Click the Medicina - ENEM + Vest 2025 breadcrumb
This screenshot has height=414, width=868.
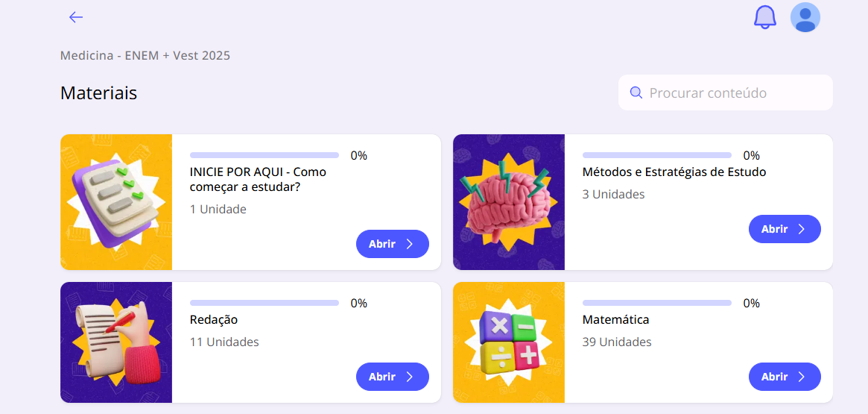pyautogui.click(x=145, y=55)
